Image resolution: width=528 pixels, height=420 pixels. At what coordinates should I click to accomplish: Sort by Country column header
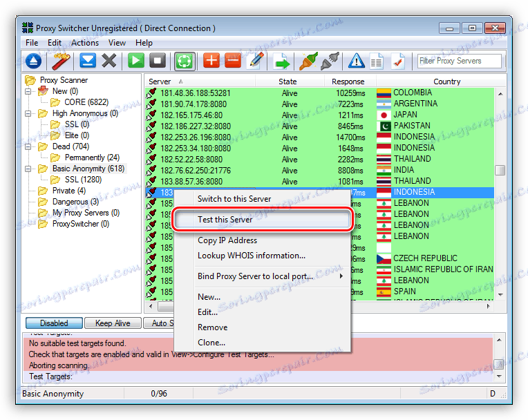441,82
